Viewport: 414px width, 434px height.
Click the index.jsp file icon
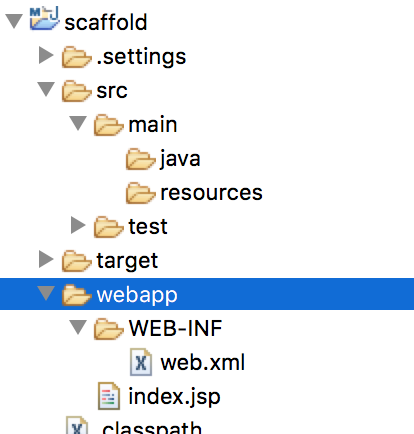point(109,396)
